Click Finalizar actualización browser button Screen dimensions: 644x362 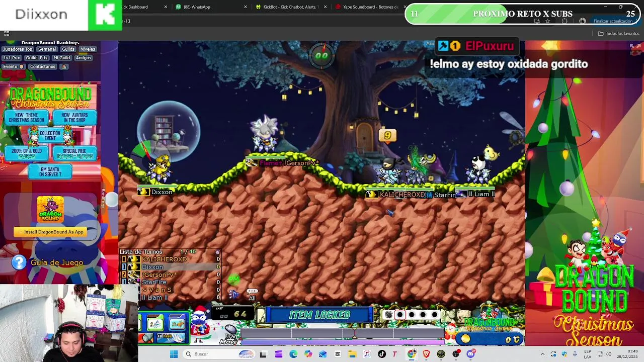pyautogui.click(x=613, y=21)
